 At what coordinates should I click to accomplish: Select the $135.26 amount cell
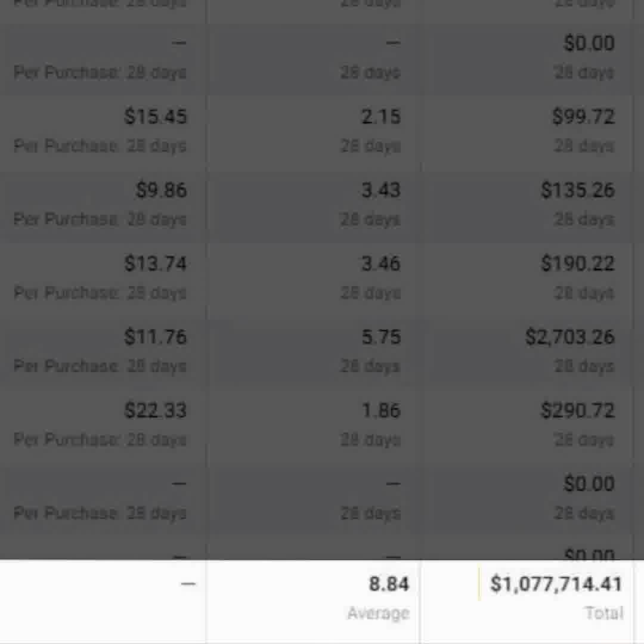(x=577, y=190)
